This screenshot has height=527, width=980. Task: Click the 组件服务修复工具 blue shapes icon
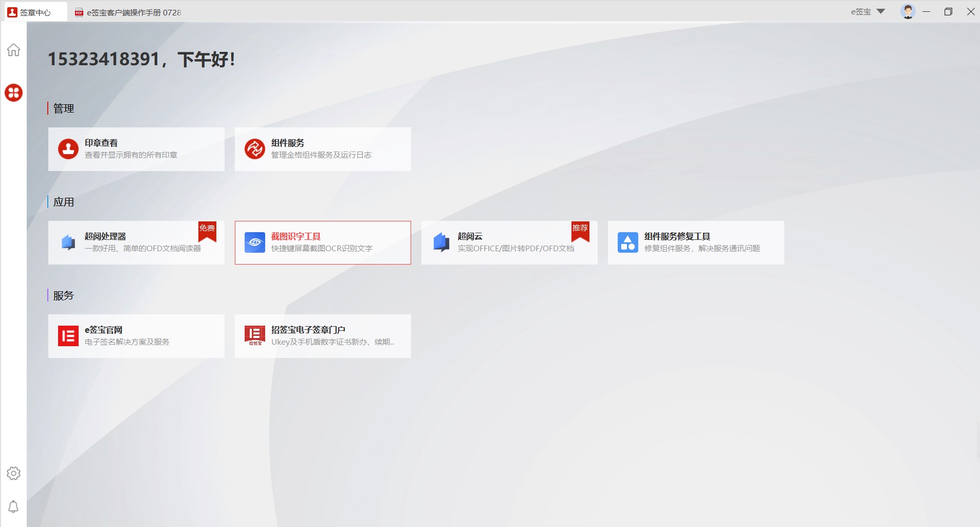[627, 242]
